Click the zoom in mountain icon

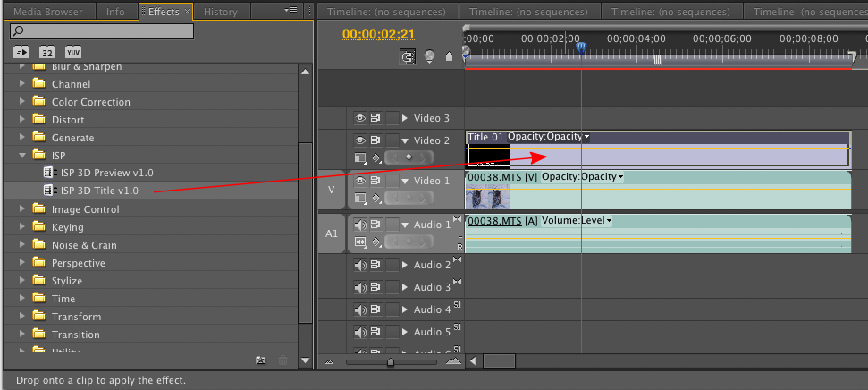click(x=453, y=361)
